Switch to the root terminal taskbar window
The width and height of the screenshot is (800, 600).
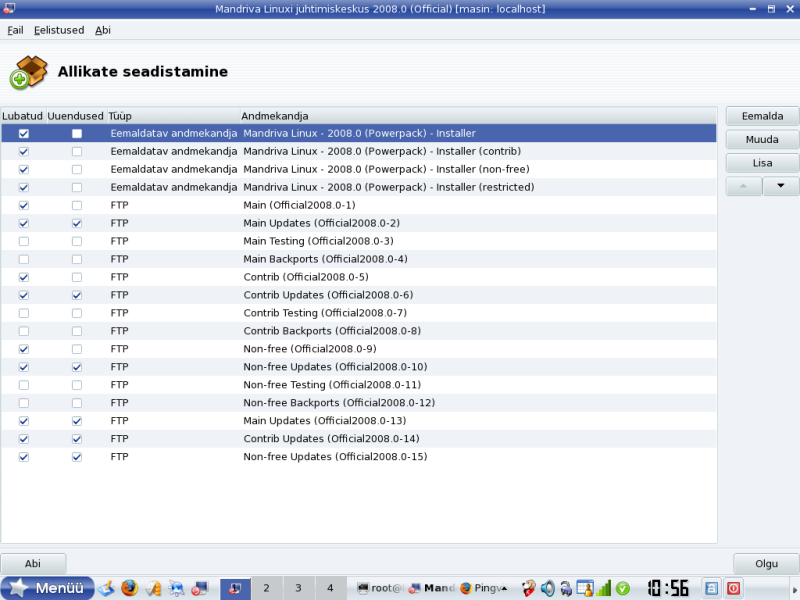[380, 588]
